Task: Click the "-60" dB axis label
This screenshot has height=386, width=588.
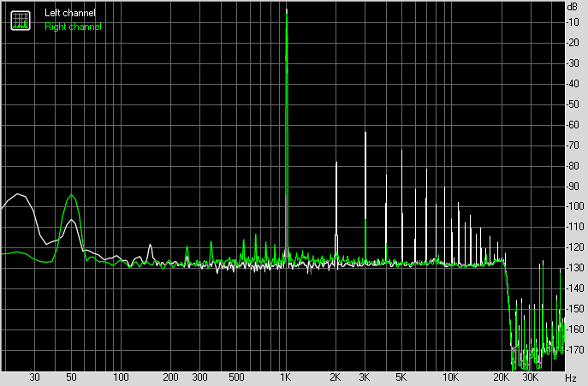Action: point(573,125)
